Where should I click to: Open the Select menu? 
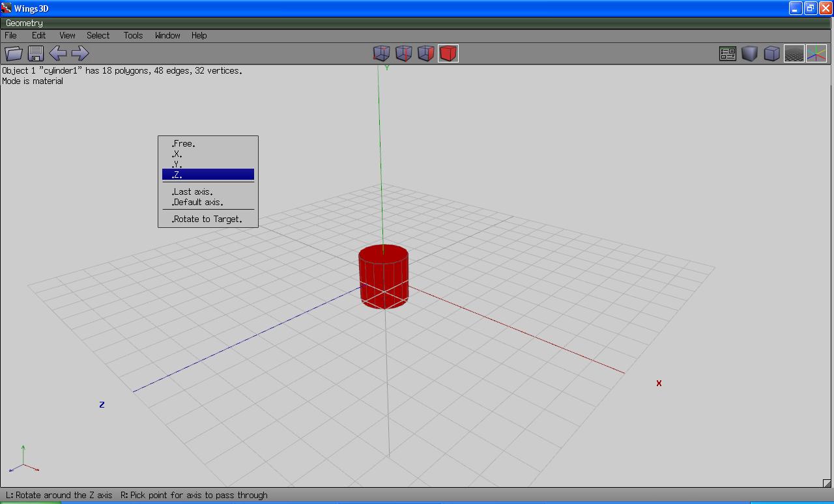[98, 35]
